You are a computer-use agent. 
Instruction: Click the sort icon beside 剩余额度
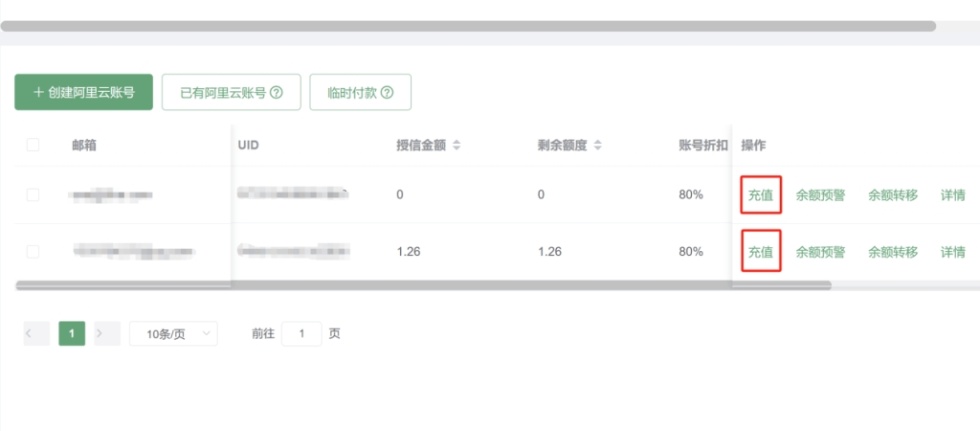pyautogui.click(x=598, y=146)
